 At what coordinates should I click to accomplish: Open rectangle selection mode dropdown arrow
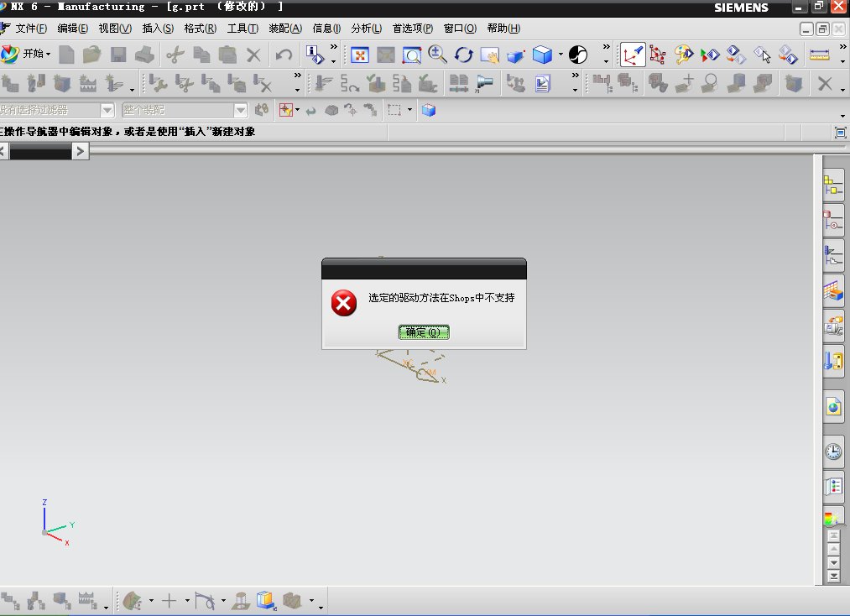tap(409, 110)
